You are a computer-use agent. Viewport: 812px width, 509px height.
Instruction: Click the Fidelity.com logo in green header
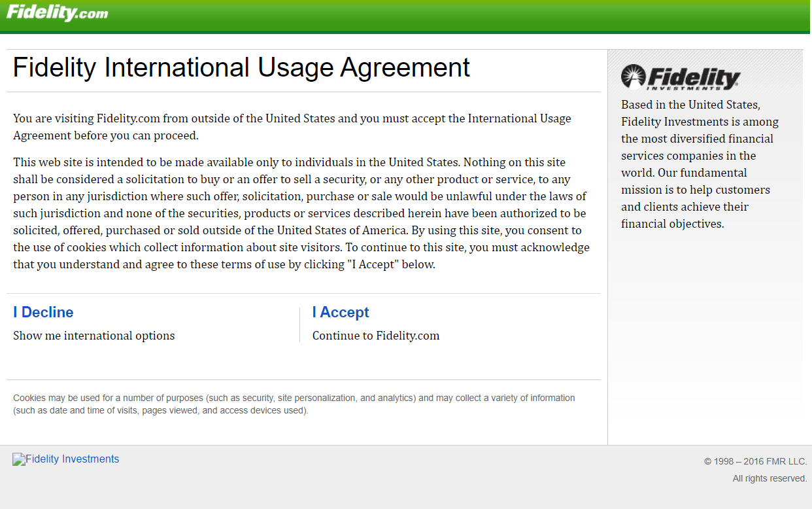click(57, 12)
